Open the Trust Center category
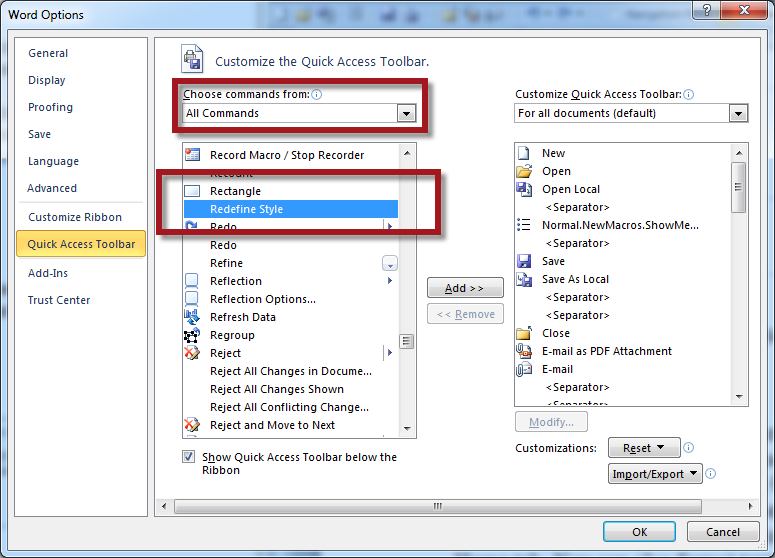 tap(59, 300)
